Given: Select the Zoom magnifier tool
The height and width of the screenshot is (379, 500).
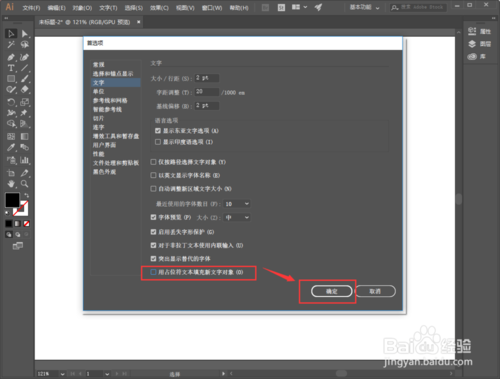Looking at the screenshot, I should 24,184.
